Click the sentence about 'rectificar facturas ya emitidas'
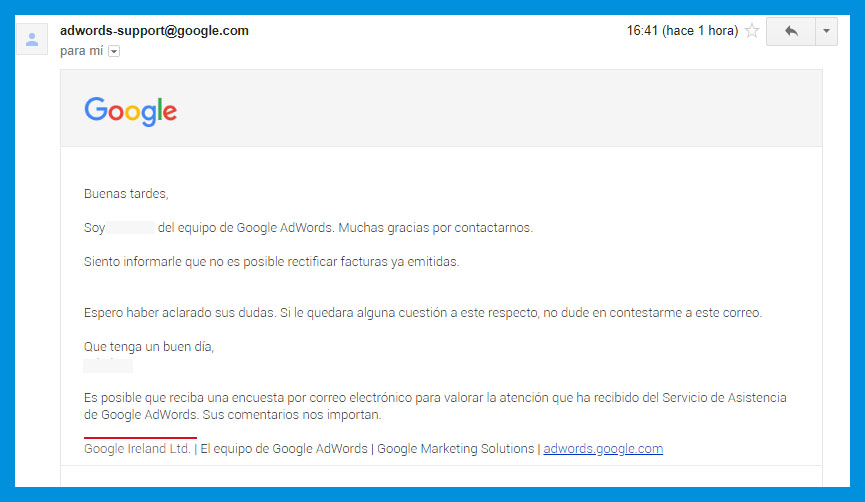The image size is (865, 502). tap(271, 261)
